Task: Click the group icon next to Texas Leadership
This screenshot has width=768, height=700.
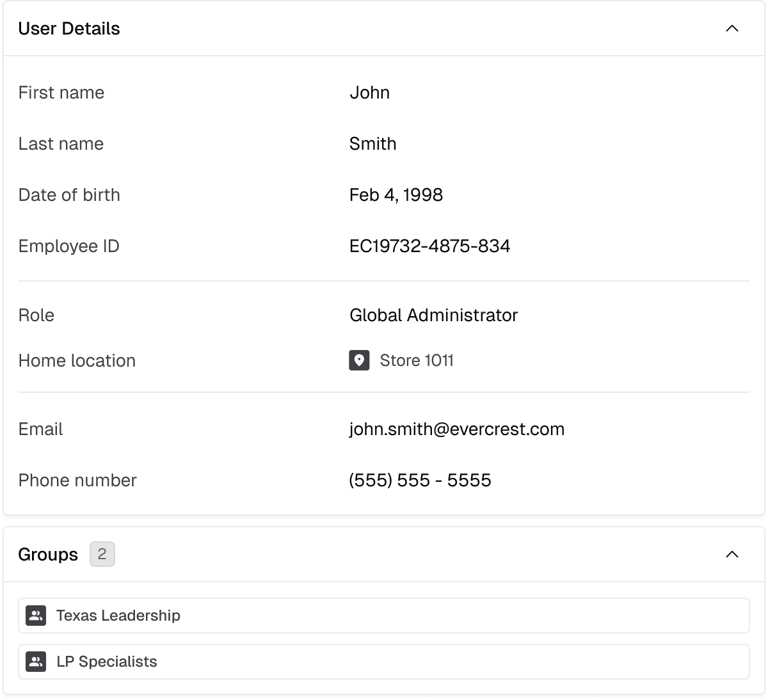Action: [x=36, y=616]
